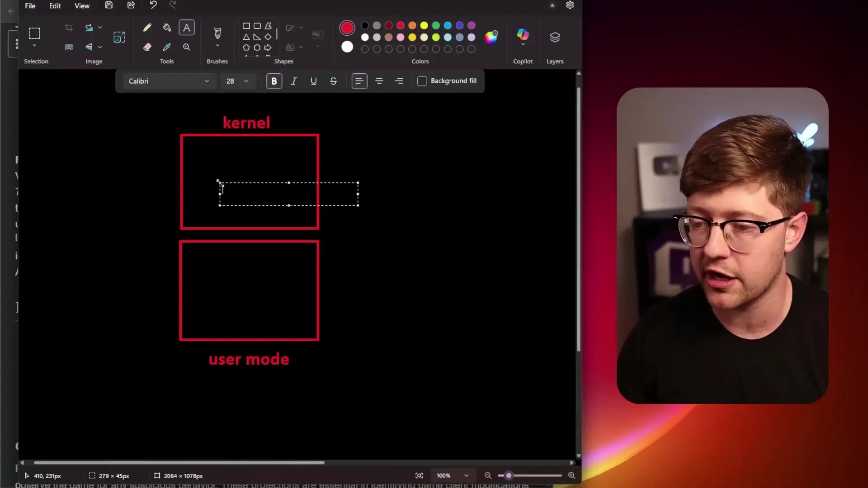
Task: Click the Remove background icon
Action: coord(69,47)
